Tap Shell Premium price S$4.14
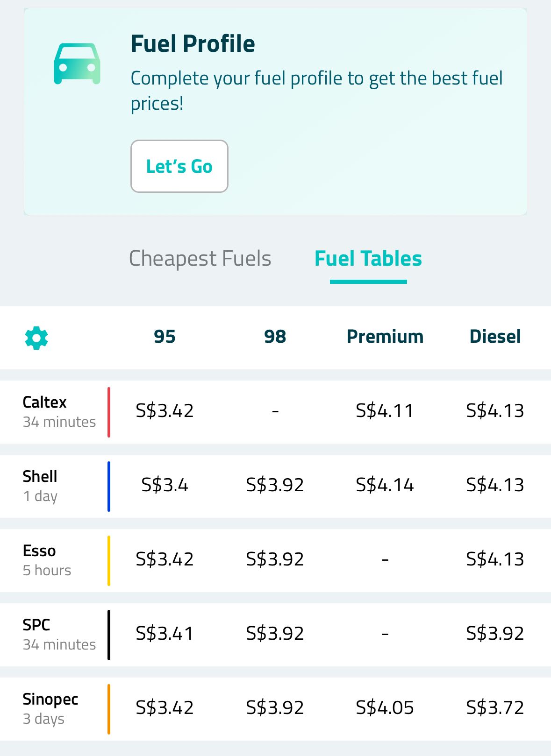 [x=385, y=485]
